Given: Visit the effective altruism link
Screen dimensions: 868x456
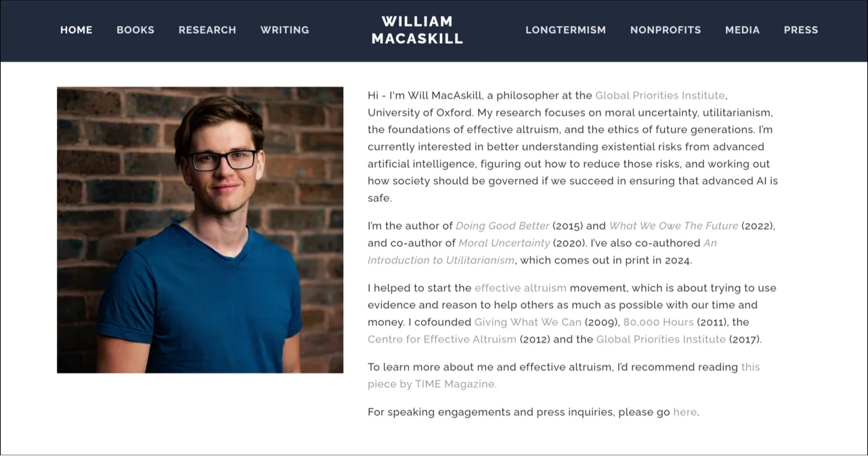Looking at the screenshot, I should pyautogui.click(x=520, y=288).
